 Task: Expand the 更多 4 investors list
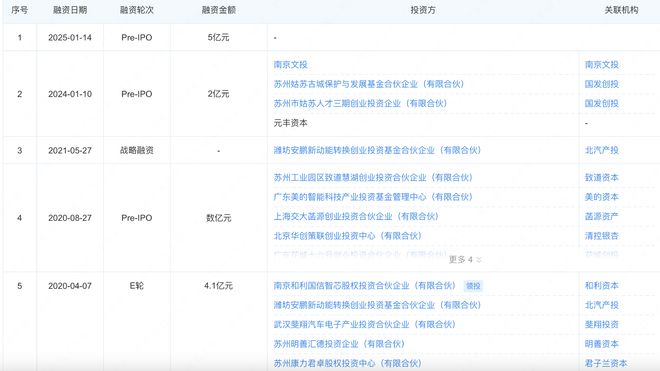point(465,259)
